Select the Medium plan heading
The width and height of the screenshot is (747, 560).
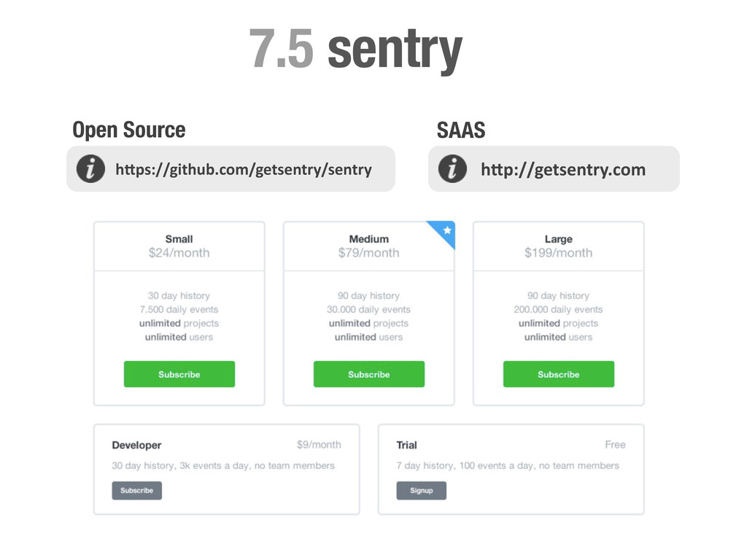[368, 239]
